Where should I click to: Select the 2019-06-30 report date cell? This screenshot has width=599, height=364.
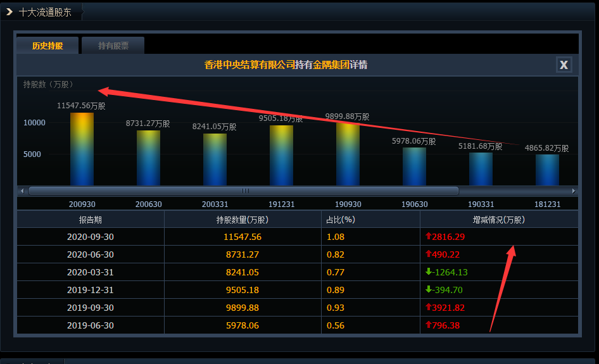[x=91, y=325]
